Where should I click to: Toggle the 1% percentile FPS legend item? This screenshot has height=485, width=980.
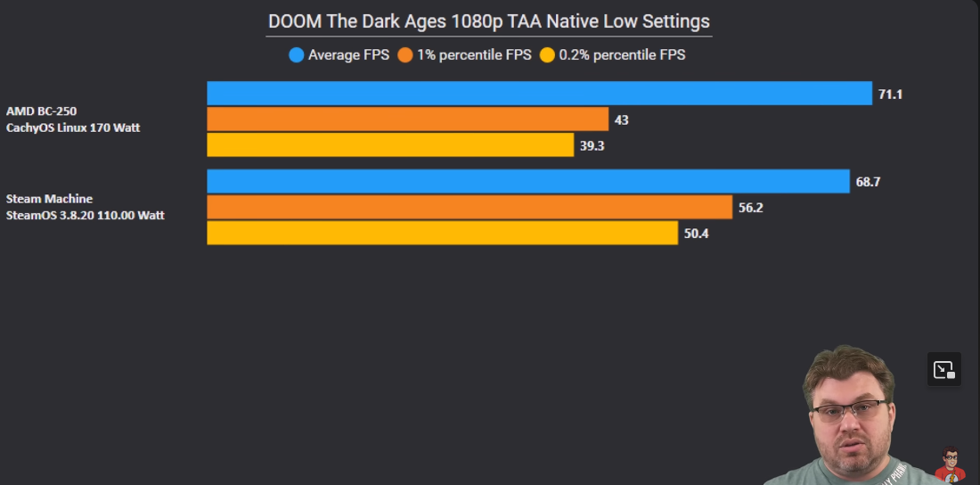[x=464, y=55]
